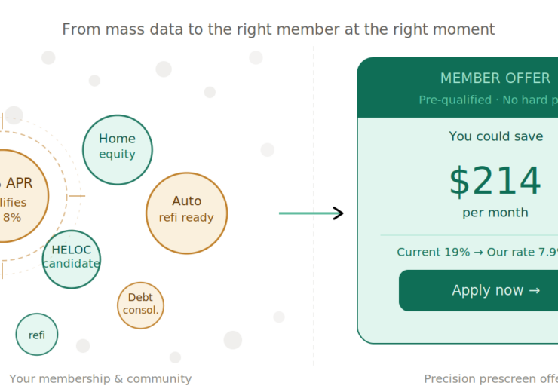Image resolution: width=558 pixels, height=392 pixels.
Task: Click the Your membership & community caption
Action: [100, 378]
